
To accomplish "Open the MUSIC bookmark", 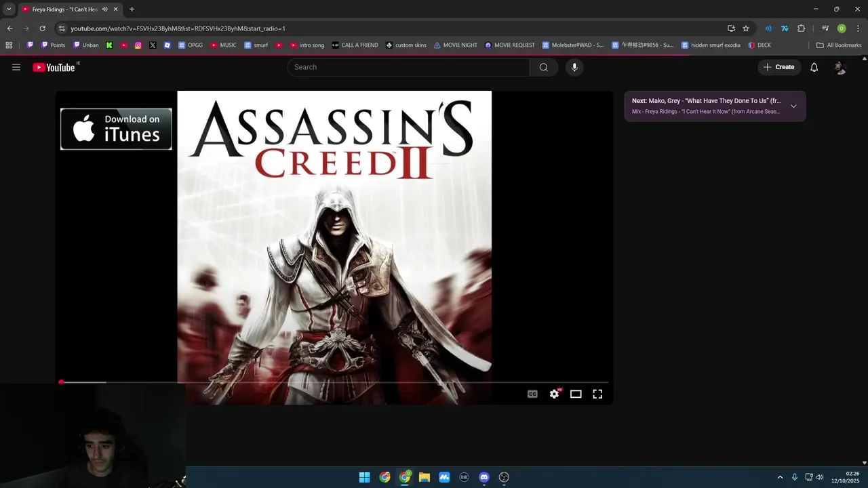I will (x=224, y=45).
